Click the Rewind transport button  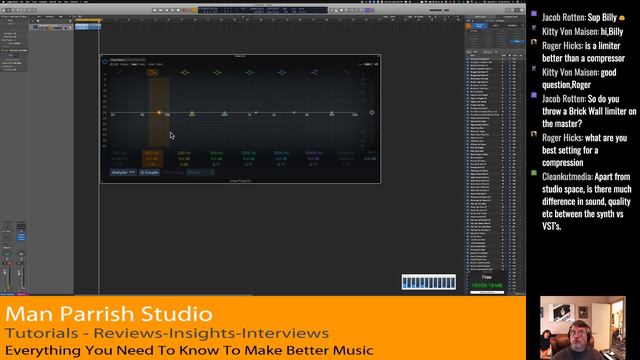(155, 10)
